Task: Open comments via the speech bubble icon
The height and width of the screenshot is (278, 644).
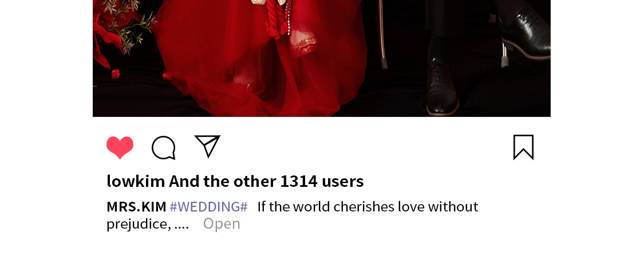Action: point(164,147)
